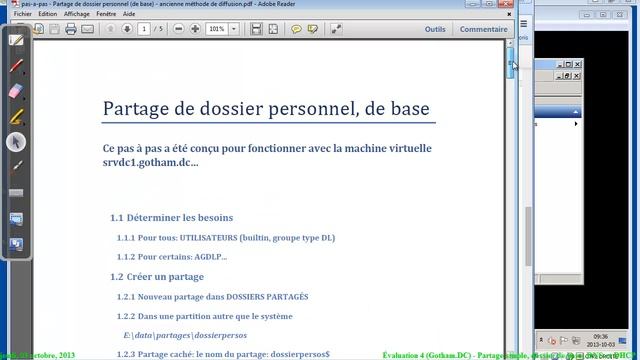Screen dimensions: 640x360
Task: Click the scrollbar up arrow
Action: tap(510, 43)
